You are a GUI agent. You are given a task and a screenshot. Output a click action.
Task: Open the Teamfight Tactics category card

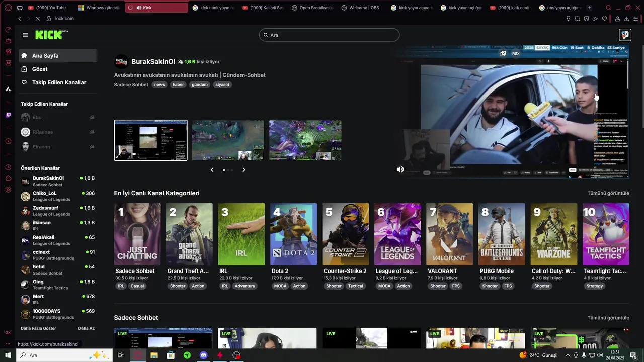pyautogui.click(x=606, y=234)
